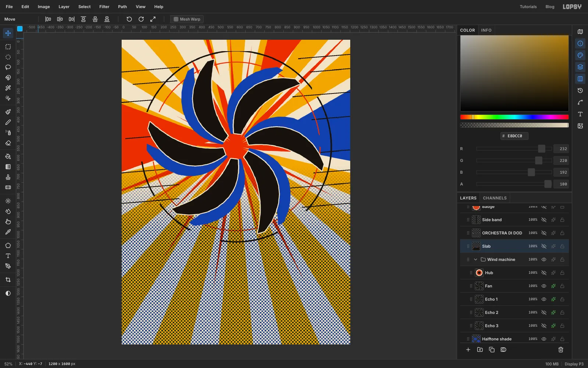Select the Lasso tool
This screenshot has height=368, width=588.
(8, 67)
